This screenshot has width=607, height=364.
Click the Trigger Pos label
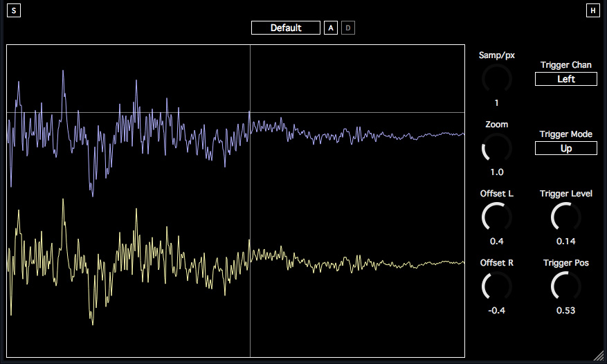tap(566, 263)
